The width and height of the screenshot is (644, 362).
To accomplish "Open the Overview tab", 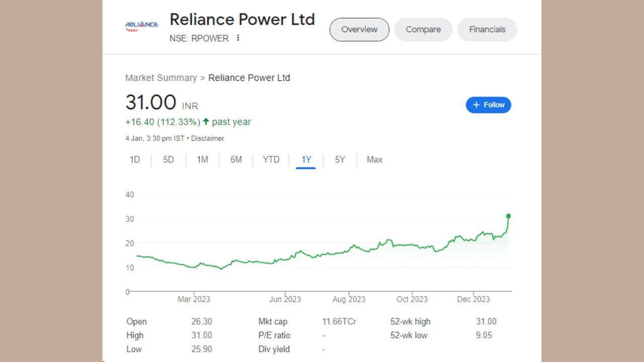I will click(x=359, y=29).
